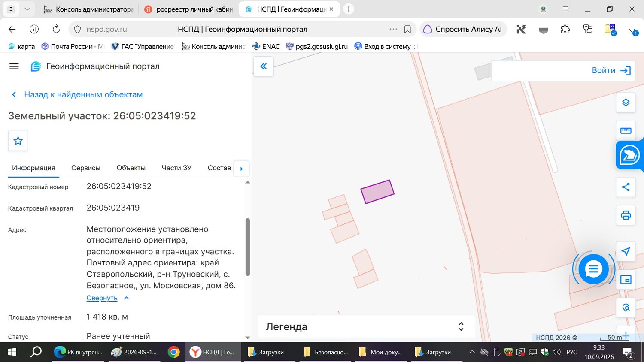Click Назад к найденным объектам link
The height and width of the screenshot is (362, 644).
point(83,94)
